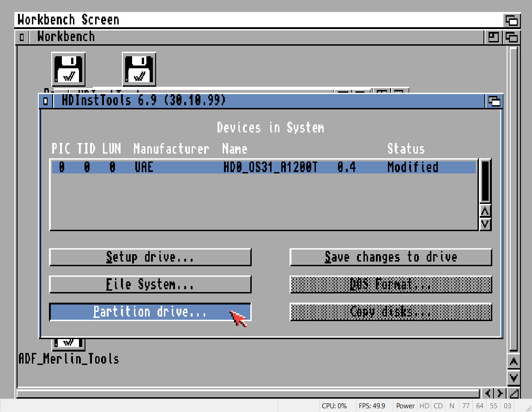Click the Name column header
The image size is (532, 412).
click(235, 149)
